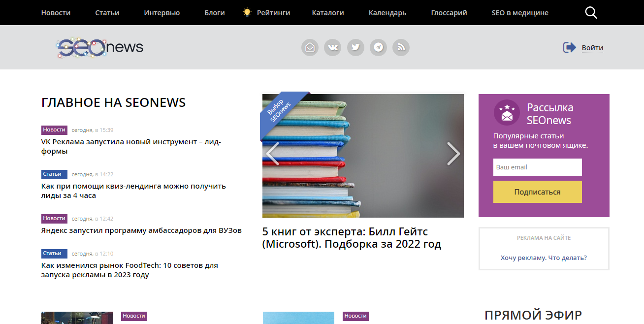Viewport: 644px width, 324px height.
Task: Click Новости tag dated 12:42
Action: 54,219
